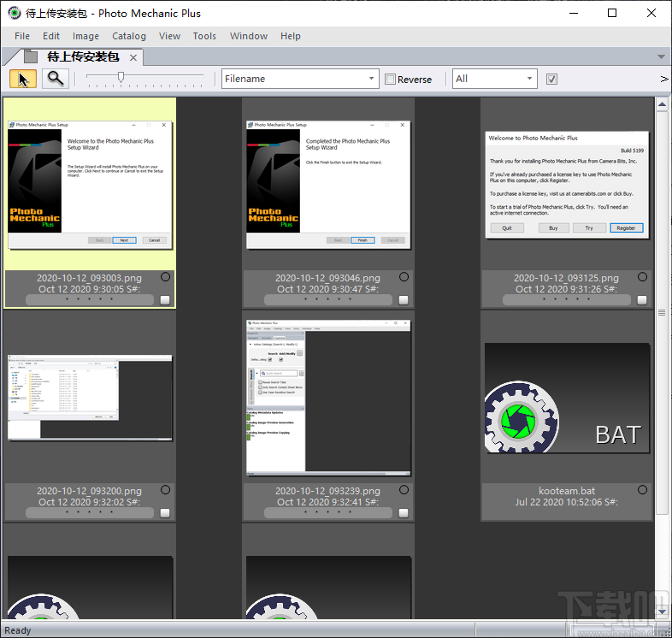Switch to the 待上传安装包 tab
This screenshot has height=638, width=672.
(82, 57)
